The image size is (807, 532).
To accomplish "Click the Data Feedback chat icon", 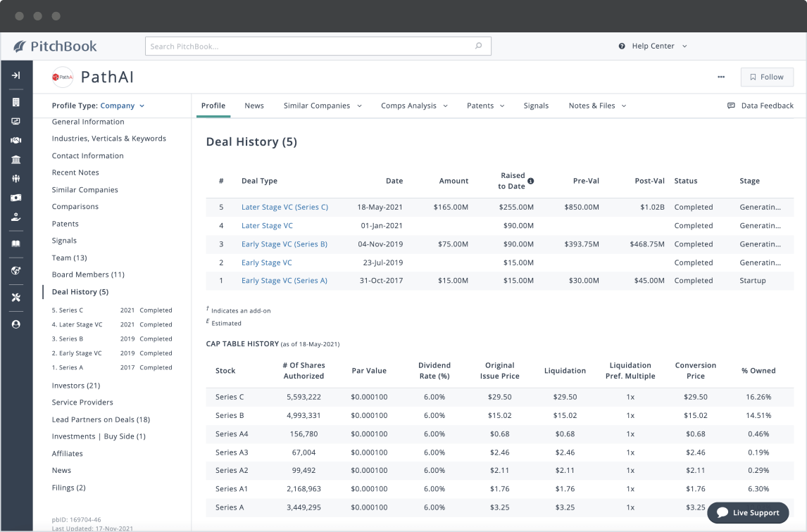I will coord(731,106).
